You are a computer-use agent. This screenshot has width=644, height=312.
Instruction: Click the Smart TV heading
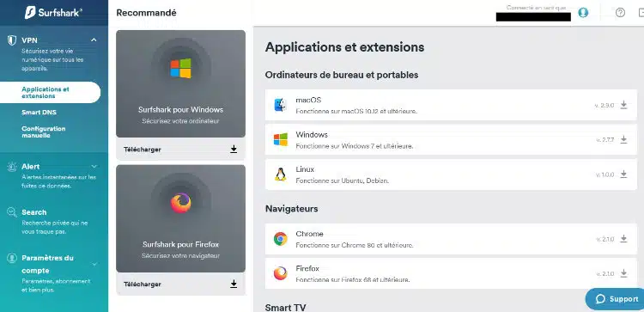(285, 308)
